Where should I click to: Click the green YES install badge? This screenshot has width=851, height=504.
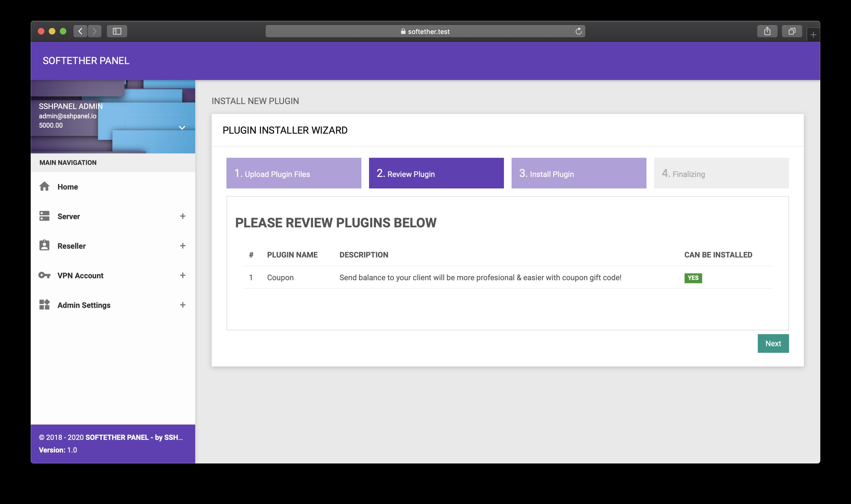tap(693, 278)
